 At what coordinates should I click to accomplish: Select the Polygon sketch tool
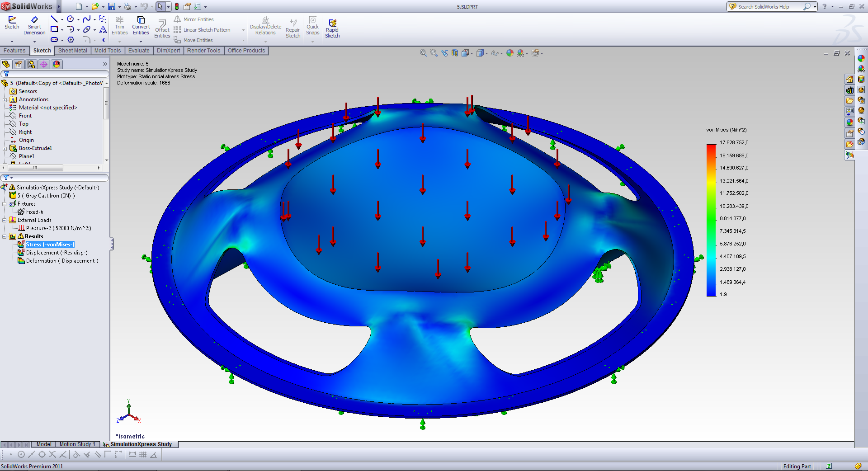point(71,40)
